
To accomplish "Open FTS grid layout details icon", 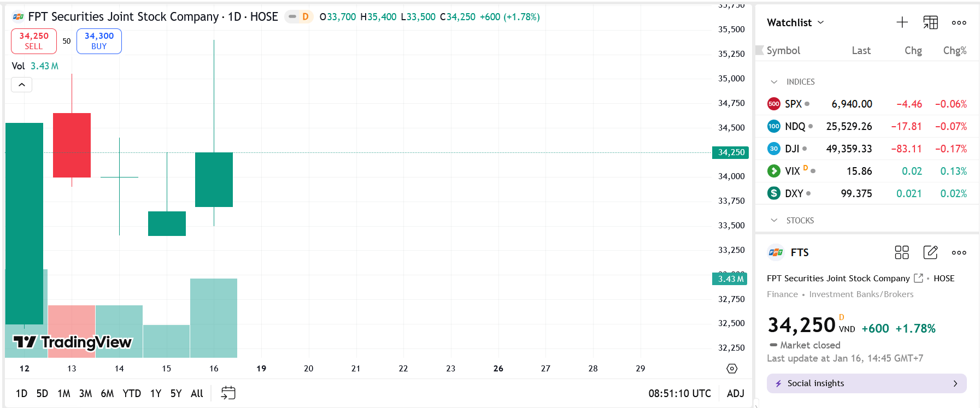I will pyautogui.click(x=901, y=252).
